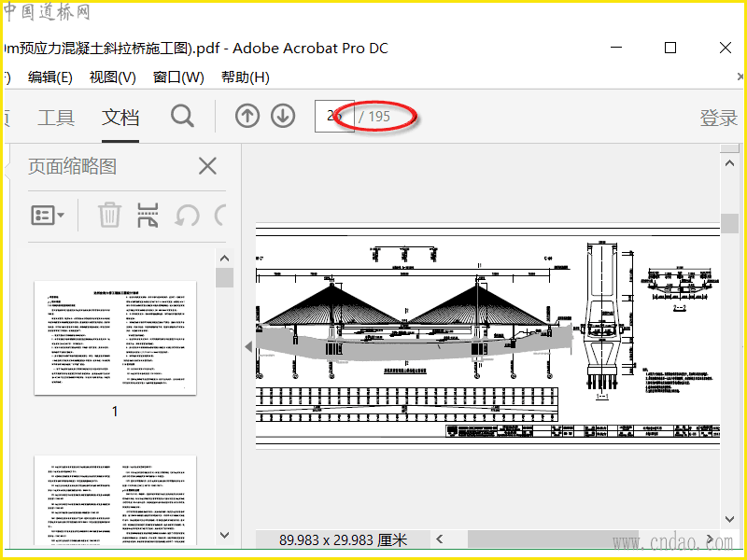Screen dimensions: 747x560
Task: Select page 1 thumbnail
Action: pyautogui.click(x=115, y=338)
